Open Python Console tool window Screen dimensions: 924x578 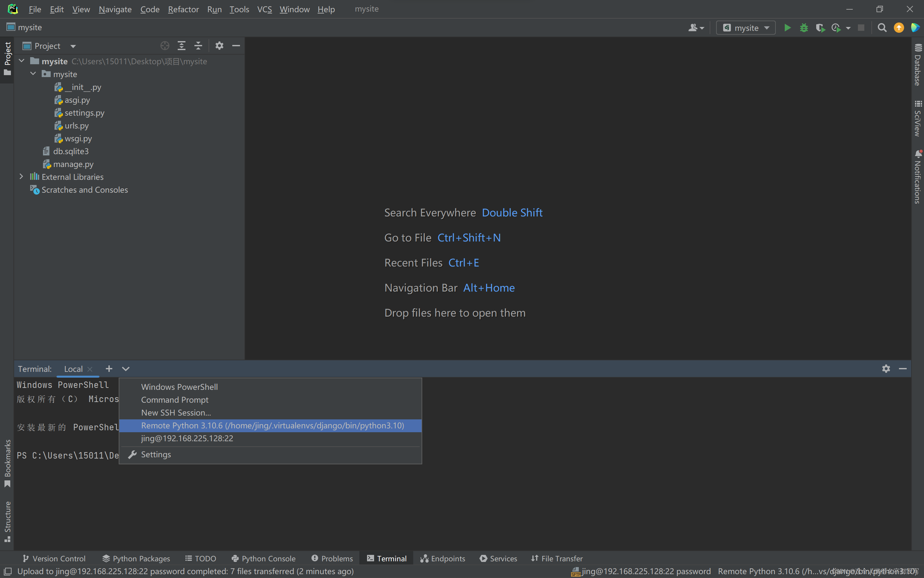263,558
